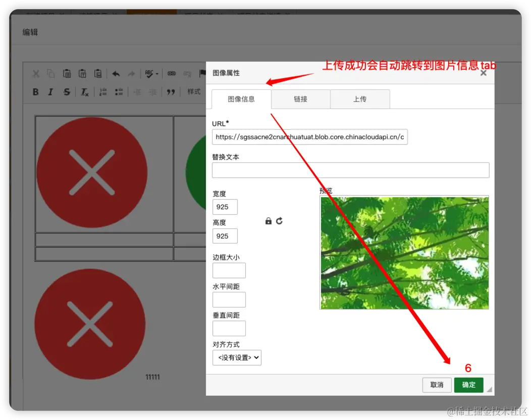Click the 取消 cancel button
Screen dimensions: 531x420
coord(437,385)
